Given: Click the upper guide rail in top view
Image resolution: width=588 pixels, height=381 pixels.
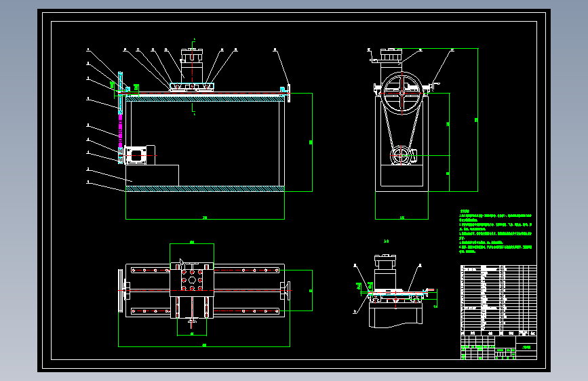Looking at the screenshot, I should click(x=205, y=270).
